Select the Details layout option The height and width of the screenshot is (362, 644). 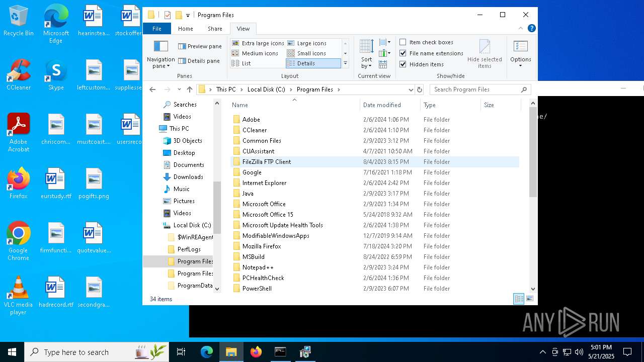(x=313, y=63)
